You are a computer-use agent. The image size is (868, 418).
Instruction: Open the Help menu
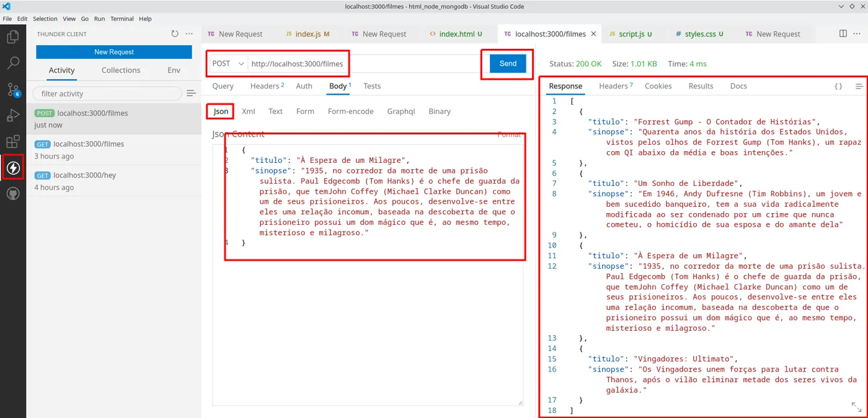[145, 19]
